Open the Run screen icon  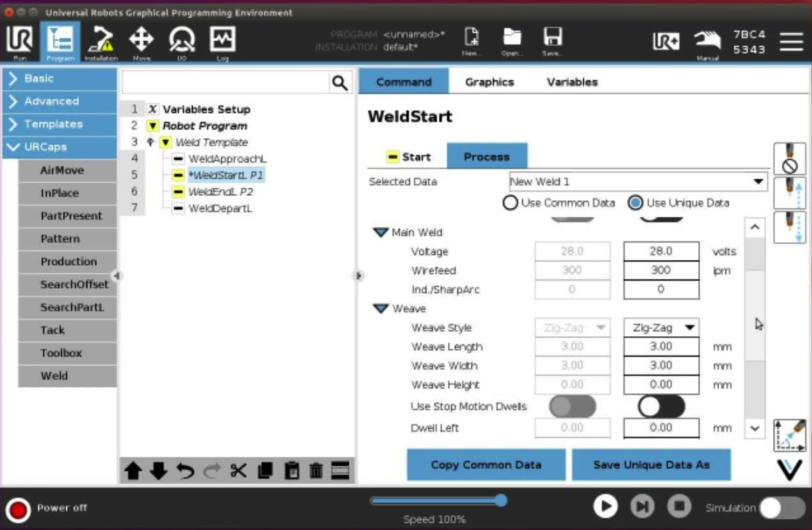tap(20, 43)
